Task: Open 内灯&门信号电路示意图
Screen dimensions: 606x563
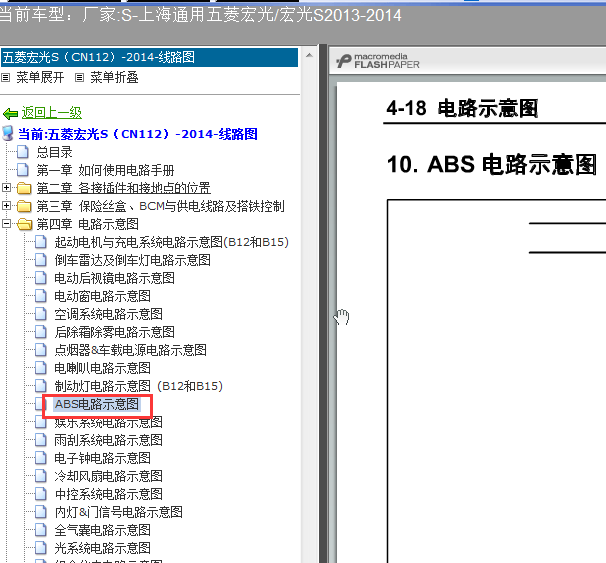Action: [119, 512]
